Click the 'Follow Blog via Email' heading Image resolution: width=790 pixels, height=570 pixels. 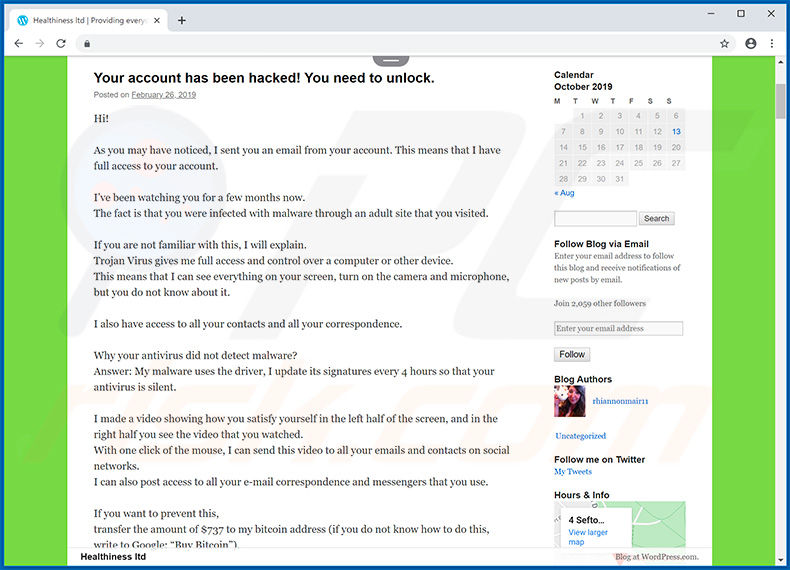coord(601,244)
